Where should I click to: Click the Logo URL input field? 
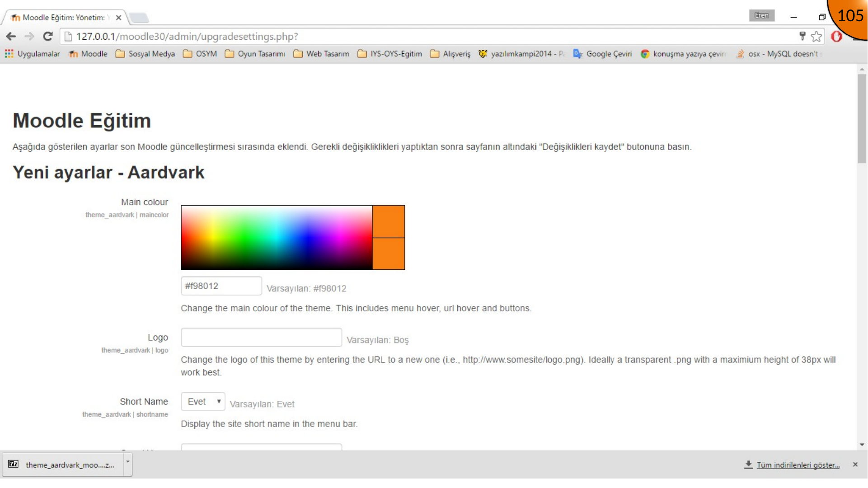[x=261, y=338]
